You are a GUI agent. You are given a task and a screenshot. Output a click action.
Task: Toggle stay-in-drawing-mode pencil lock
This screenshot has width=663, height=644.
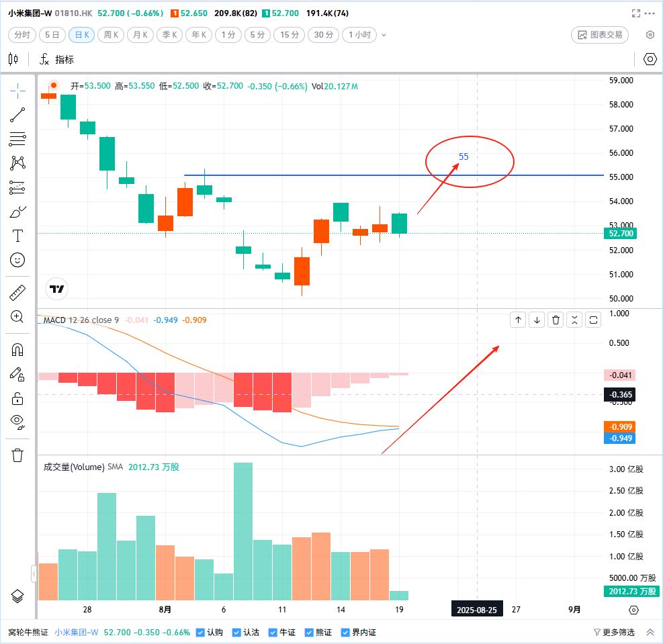click(x=17, y=375)
